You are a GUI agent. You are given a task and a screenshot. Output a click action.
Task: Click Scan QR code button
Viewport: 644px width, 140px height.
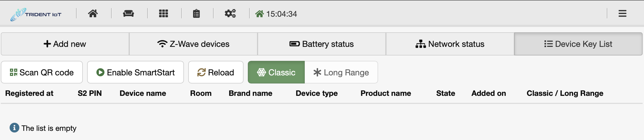[x=42, y=72]
